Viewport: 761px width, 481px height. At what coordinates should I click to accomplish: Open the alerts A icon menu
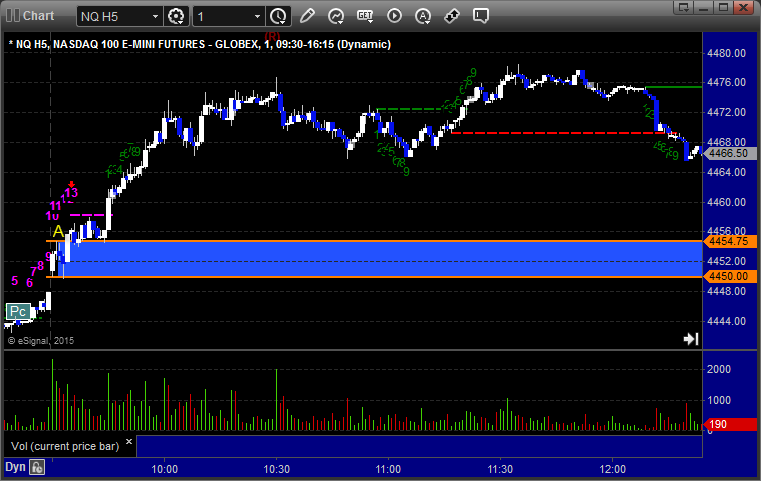(x=423, y=16)
